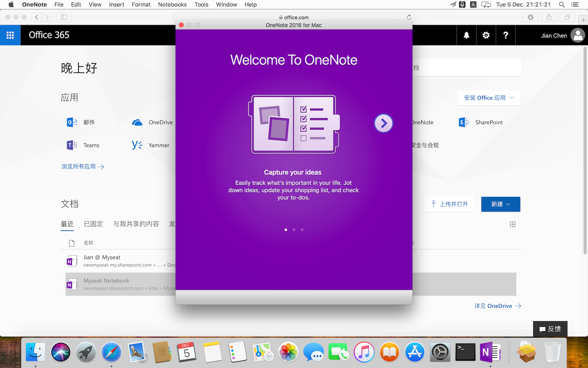Open the OneDrive app tile
Screen dimensions: 588x368
152,122
